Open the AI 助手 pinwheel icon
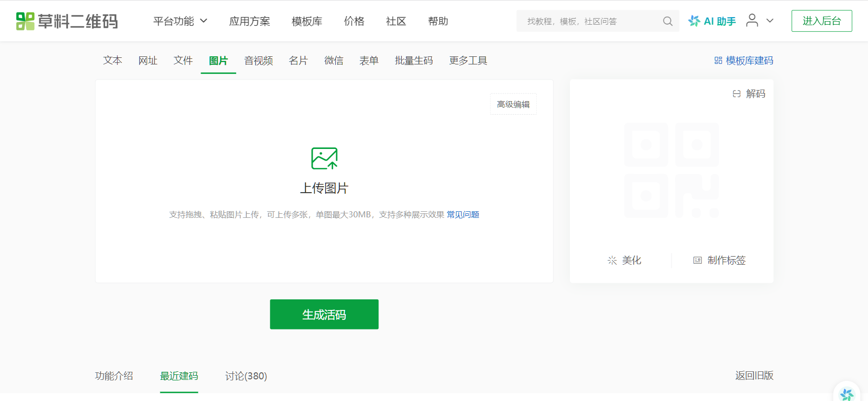The width and height of the screenshot is (868, 401). [x=694, y=21]
